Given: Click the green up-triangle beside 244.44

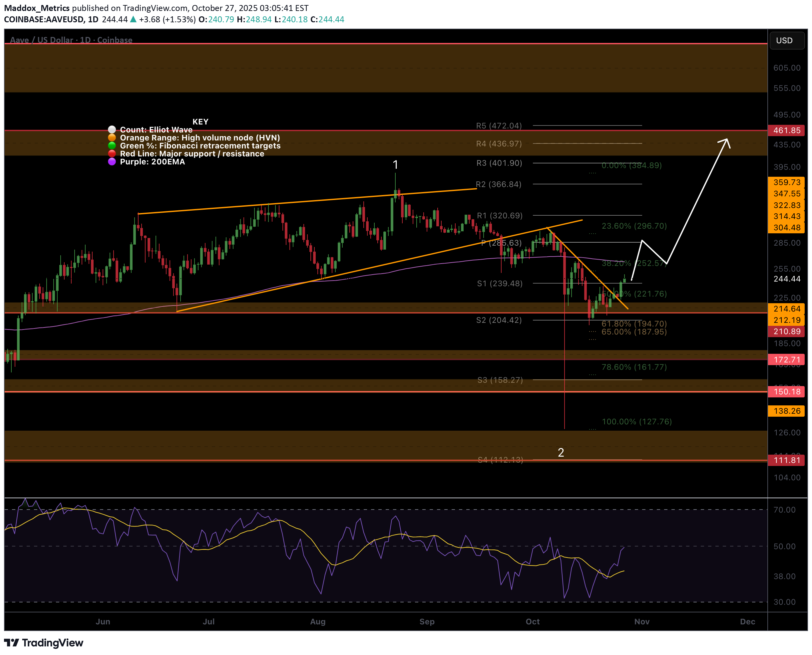Looking at the screenshot, I should pyautogui.click(x=133, y=19).
